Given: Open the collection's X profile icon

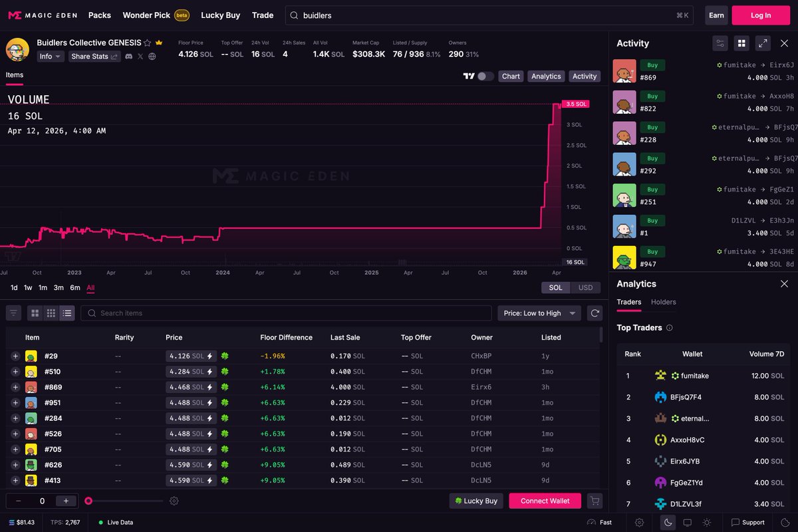Looking at the screenshot, I should [140, 57].
